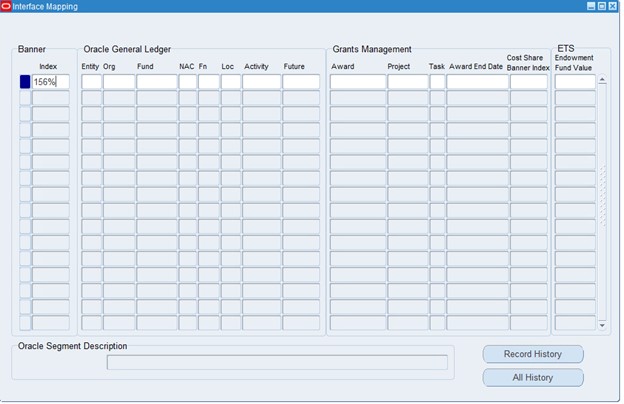Select the first row's blue record indicator
The image size is (624, 404).
pyautogui.click(x=25, y=82)
